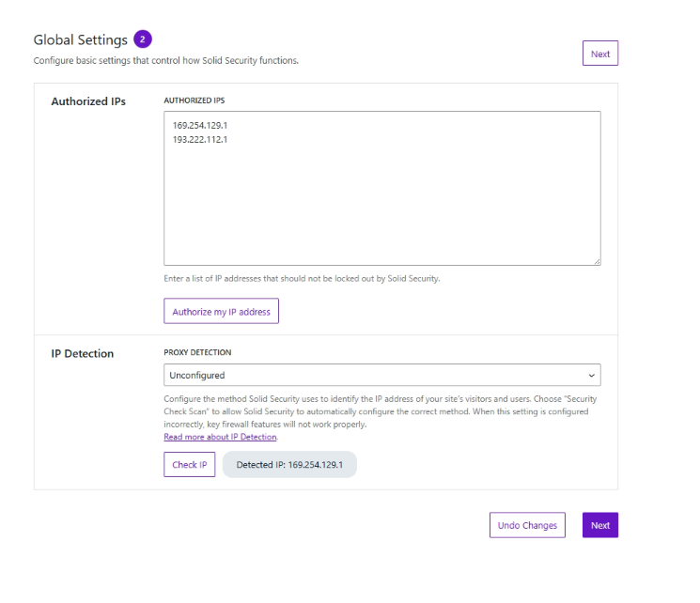Click the Solid Security functions description text
This screenshot has height=603, width=700.
coord(166,60)
